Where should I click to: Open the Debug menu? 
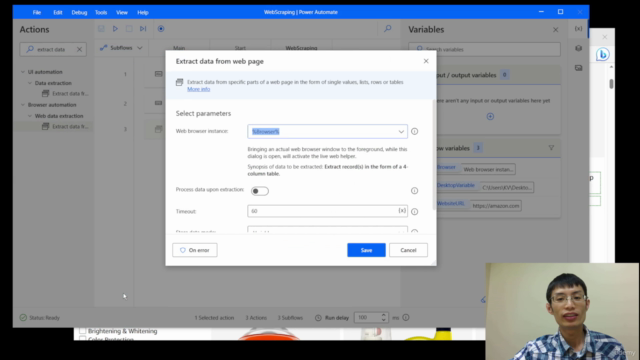click(79, 12)
